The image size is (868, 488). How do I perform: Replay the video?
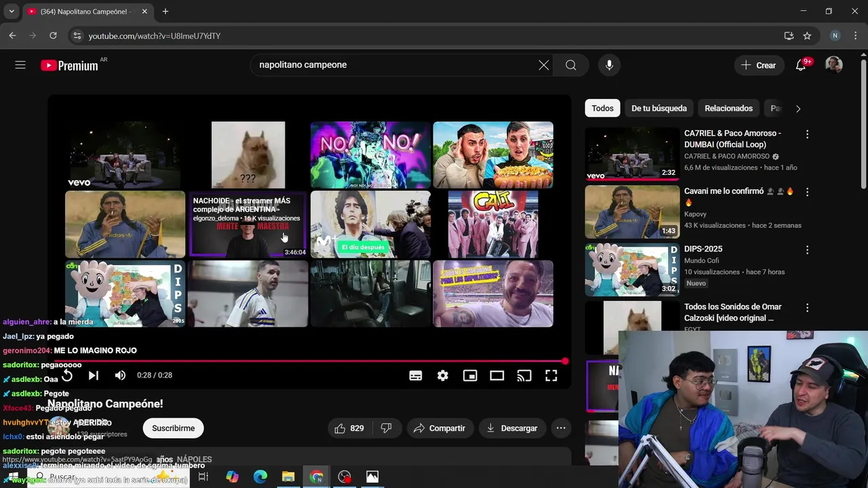coord(66,375)
